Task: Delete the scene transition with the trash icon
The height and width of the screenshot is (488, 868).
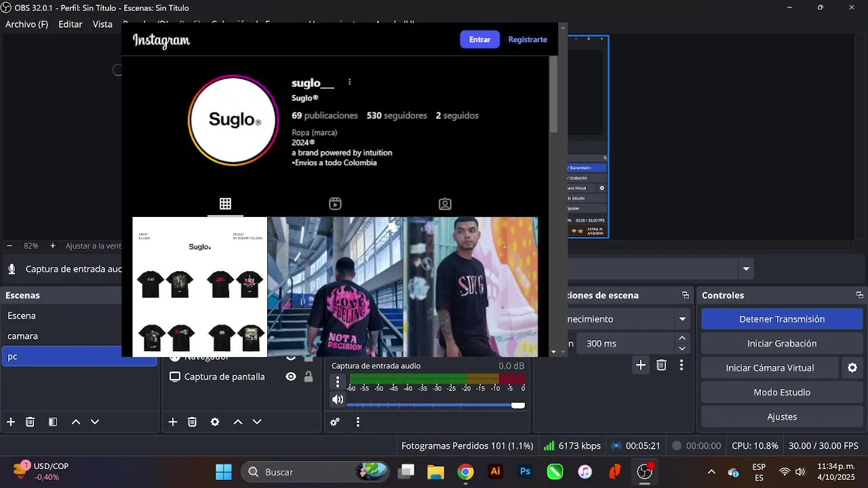Action: tap(662, 365)
